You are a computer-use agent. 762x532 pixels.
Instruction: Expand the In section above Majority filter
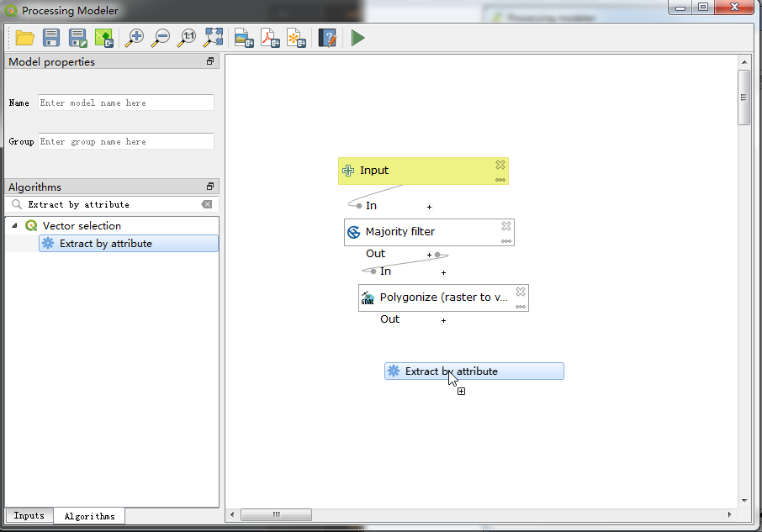(x=429, y=208)
